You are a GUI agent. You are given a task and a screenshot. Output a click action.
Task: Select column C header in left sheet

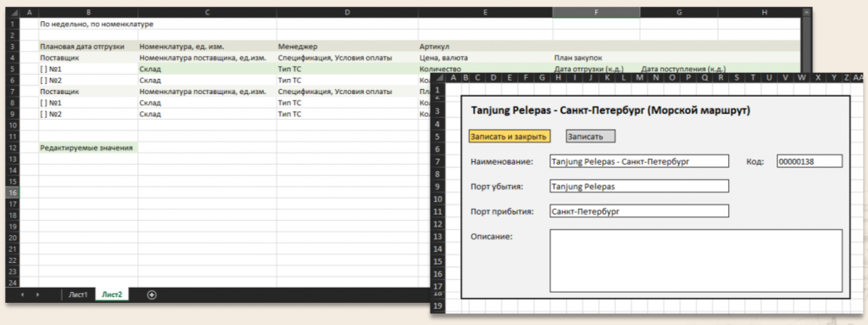click(x=208, y=13)
